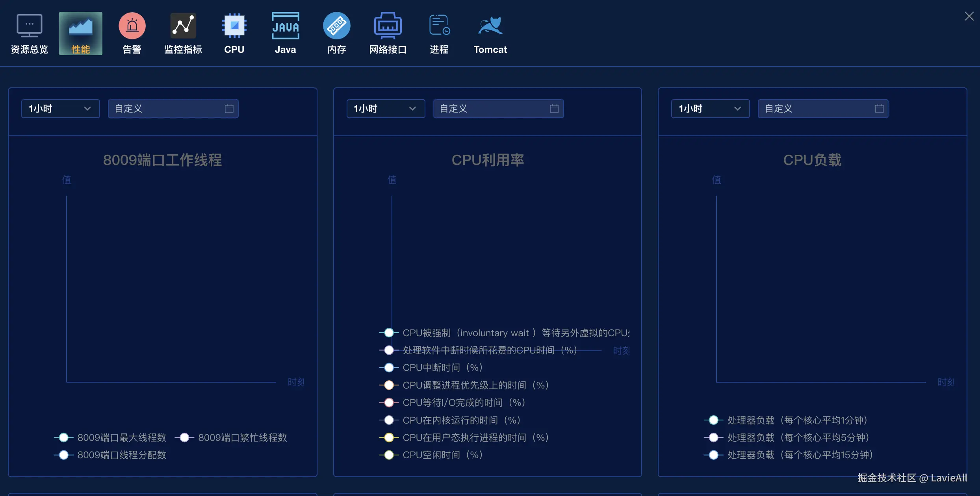This screenshot has height=496, width=980.
Task: Switch to the 性能 tab
Action: [x=81, y=33]
